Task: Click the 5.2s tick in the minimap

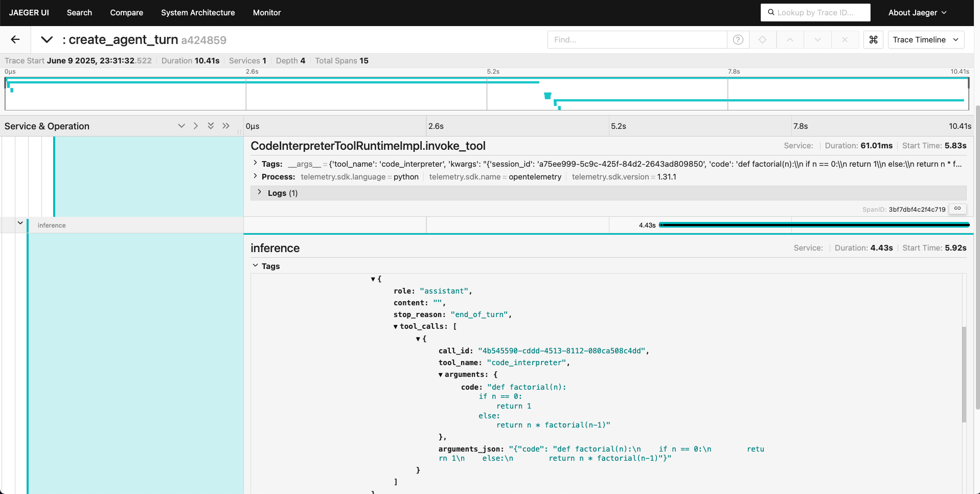Action: (x=493, y=72)
